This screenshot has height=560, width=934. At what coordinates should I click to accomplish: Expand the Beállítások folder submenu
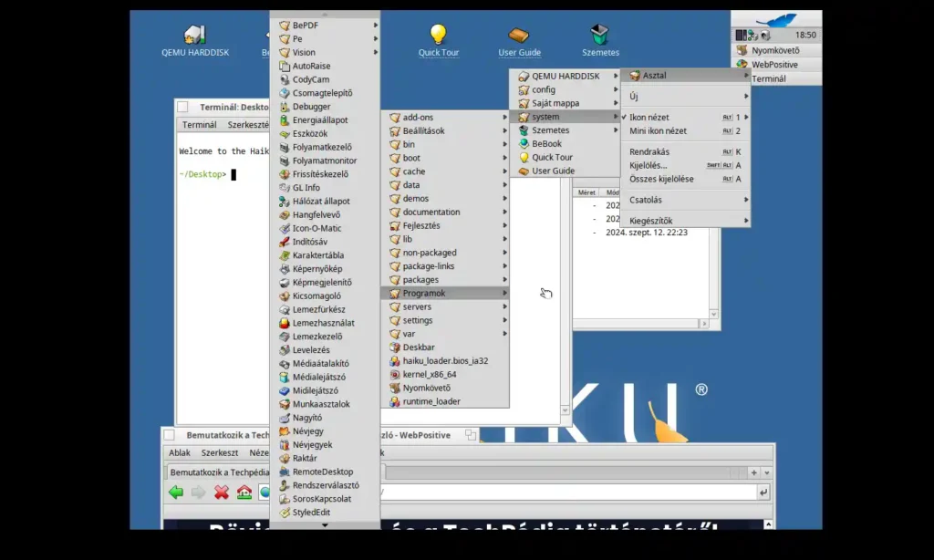pos(445,131)
